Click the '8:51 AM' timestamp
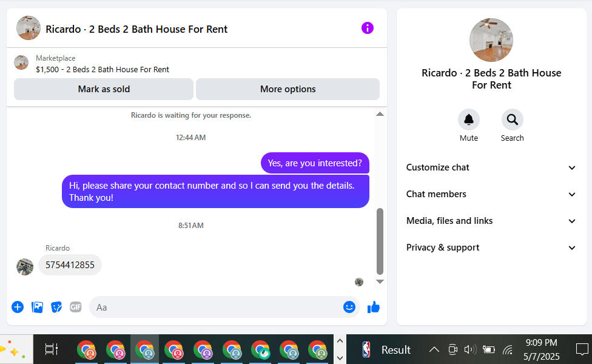 (190, 226)
